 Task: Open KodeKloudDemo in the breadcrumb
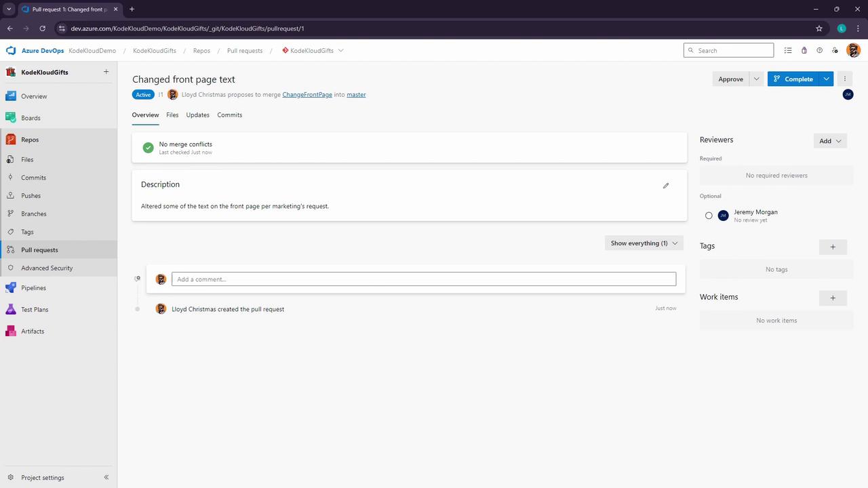[92, 50]
